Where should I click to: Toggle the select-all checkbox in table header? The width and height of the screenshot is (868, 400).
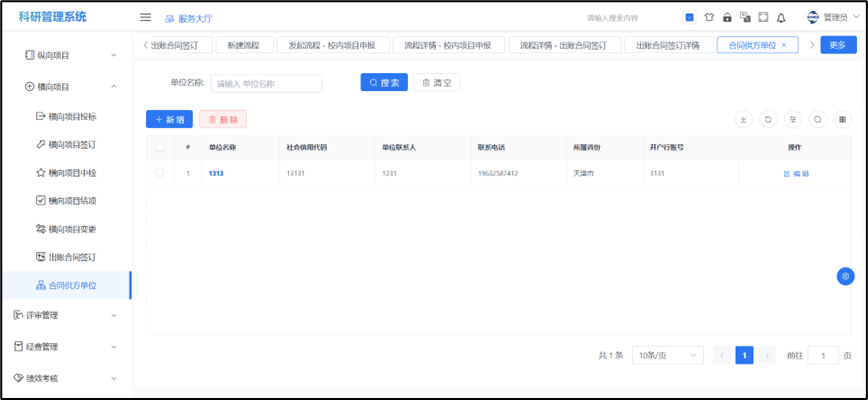tap(160, 147)
